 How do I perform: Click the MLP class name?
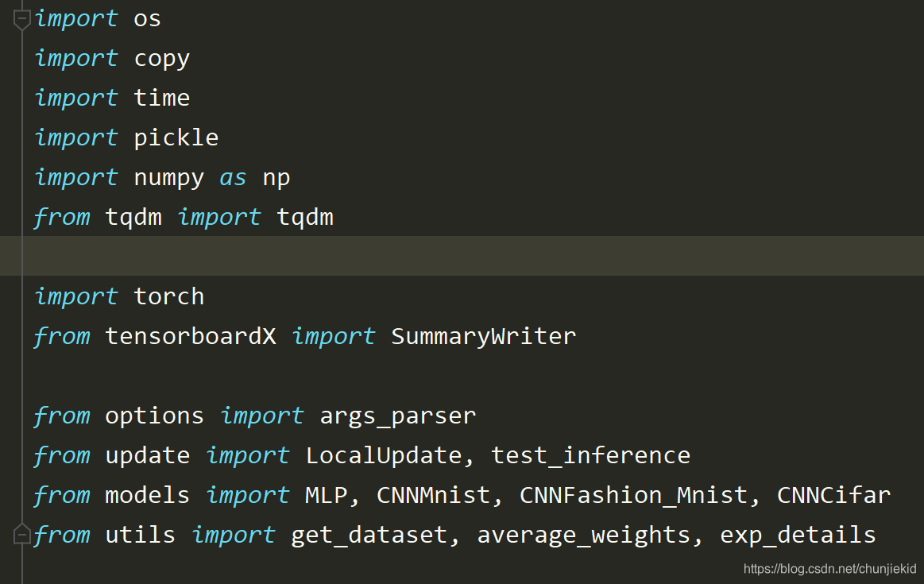pos(326,495)
